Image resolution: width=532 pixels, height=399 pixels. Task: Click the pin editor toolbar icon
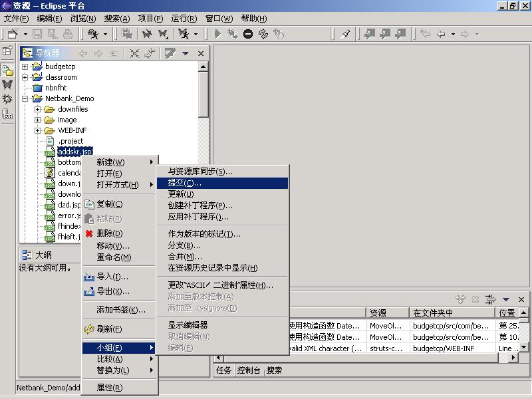click(345, 34)
